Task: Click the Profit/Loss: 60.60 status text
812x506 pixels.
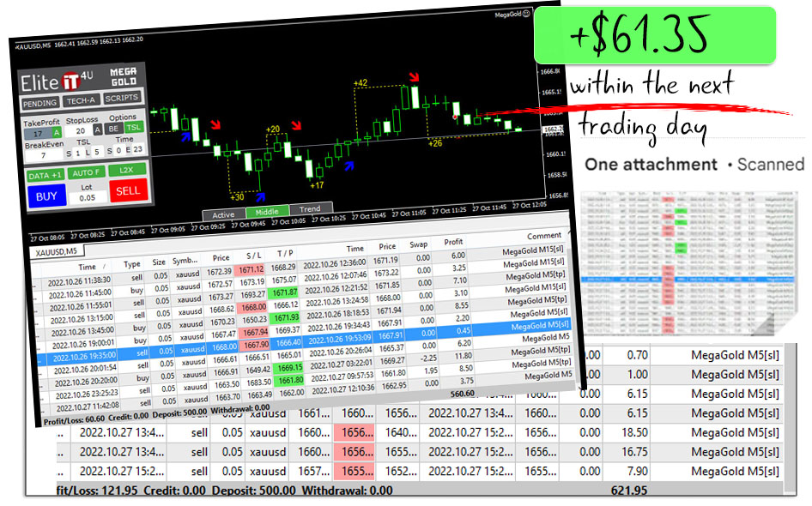Action: (74, 419)
